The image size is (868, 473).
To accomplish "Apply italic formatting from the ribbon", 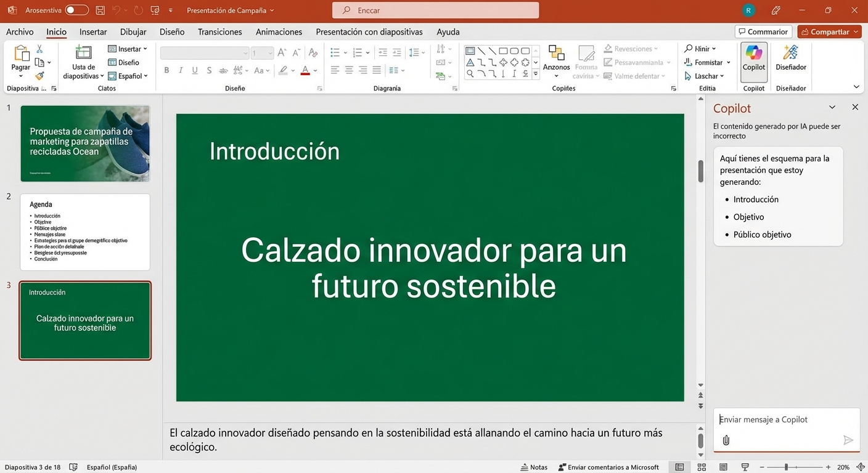I will [180, 70].
